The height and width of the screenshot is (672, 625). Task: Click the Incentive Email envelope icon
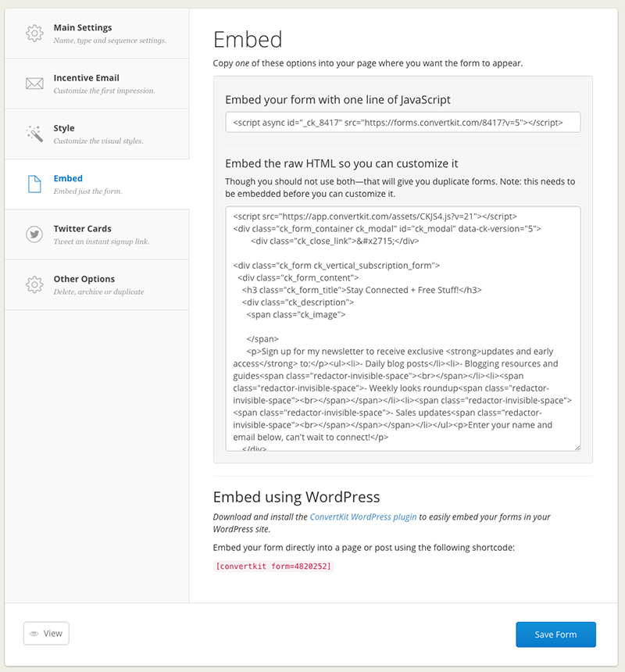tap(34, 84)
